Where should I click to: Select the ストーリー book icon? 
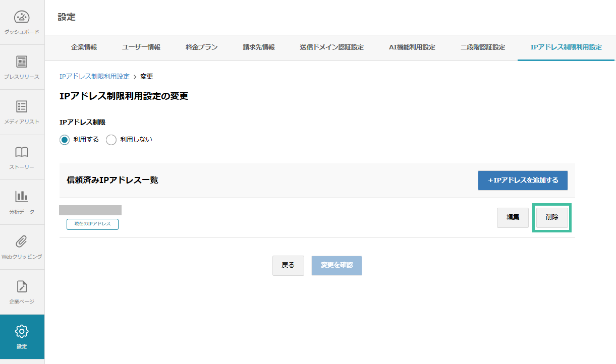coord(21,152)
